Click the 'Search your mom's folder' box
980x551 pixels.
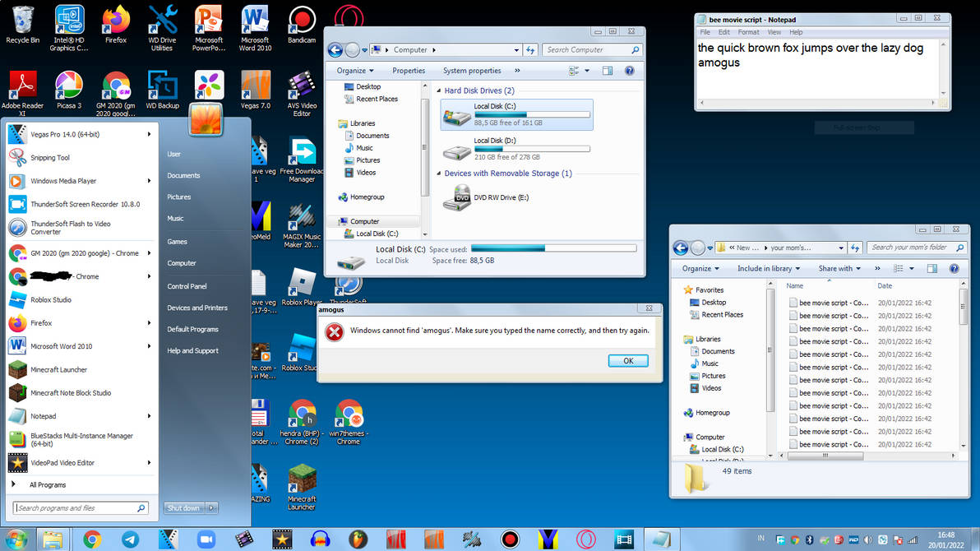(x=909, y=247)
